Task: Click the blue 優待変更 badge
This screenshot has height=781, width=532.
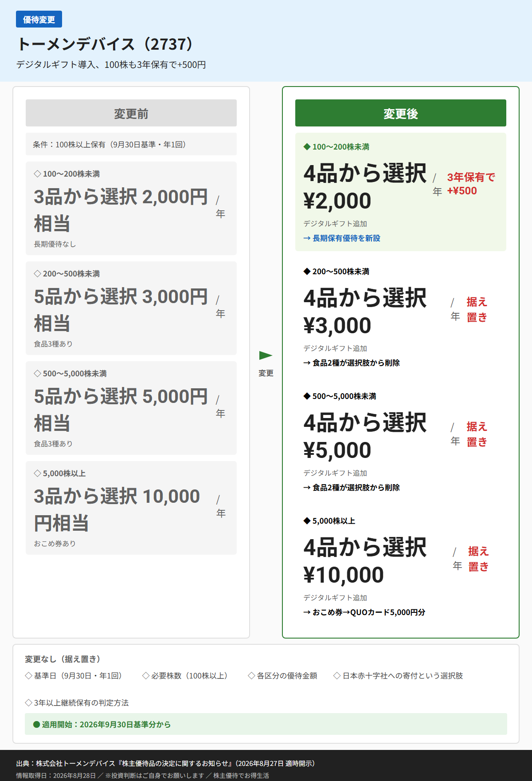Action: tap(39, 20)
